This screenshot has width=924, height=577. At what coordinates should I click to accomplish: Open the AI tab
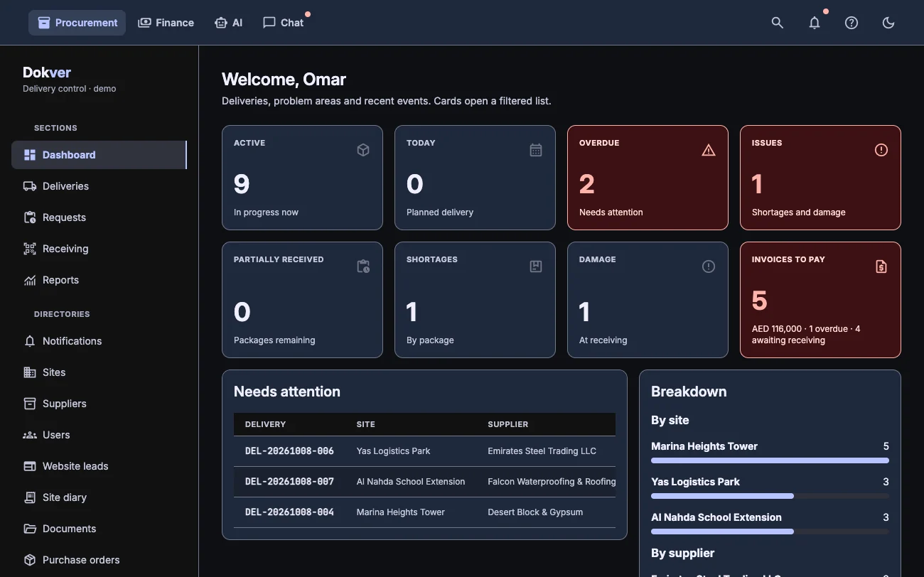pos(228,23)
